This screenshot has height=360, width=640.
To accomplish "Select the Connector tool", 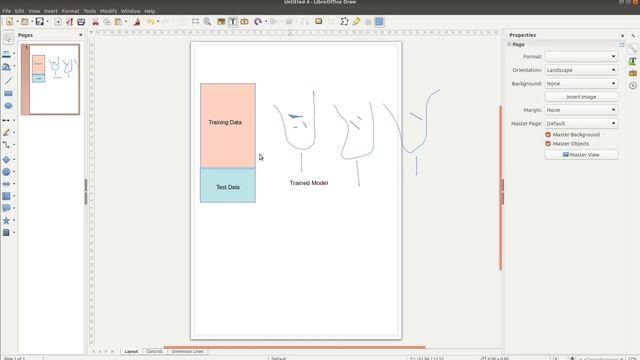I will coord(6,145).
